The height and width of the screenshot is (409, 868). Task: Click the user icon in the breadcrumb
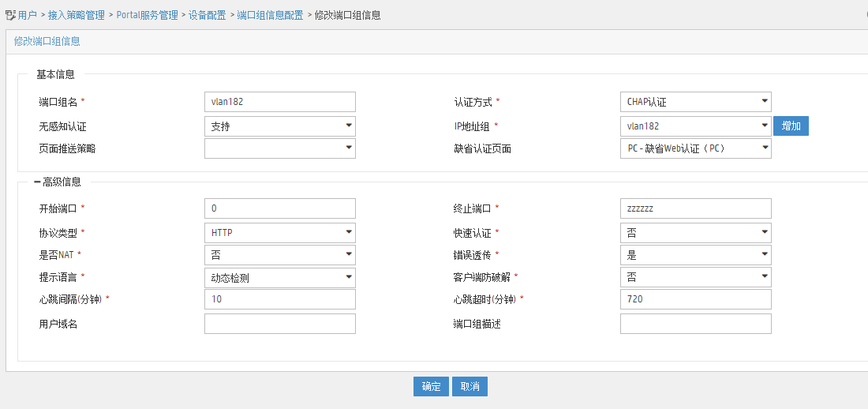coord(10,15)
